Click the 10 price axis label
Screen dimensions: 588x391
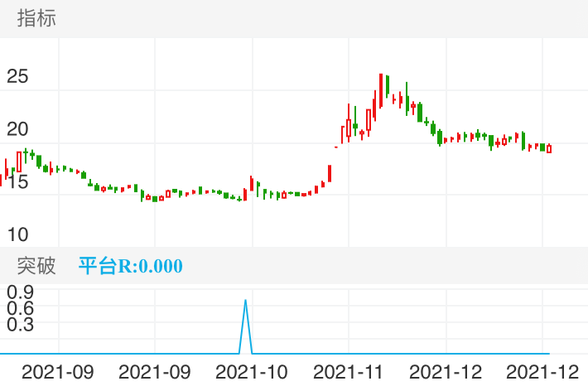tap(17, 234)
